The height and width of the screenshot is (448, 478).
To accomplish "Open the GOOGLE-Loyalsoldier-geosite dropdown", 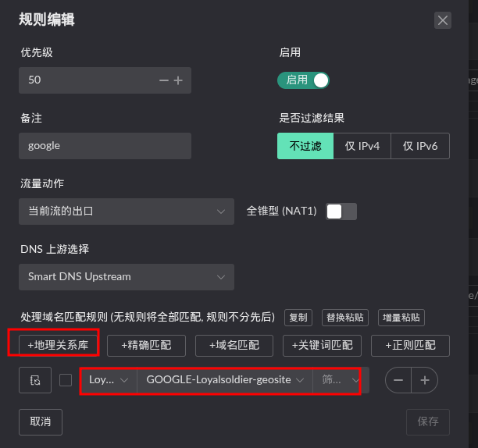I will click(x=224, y=380).
